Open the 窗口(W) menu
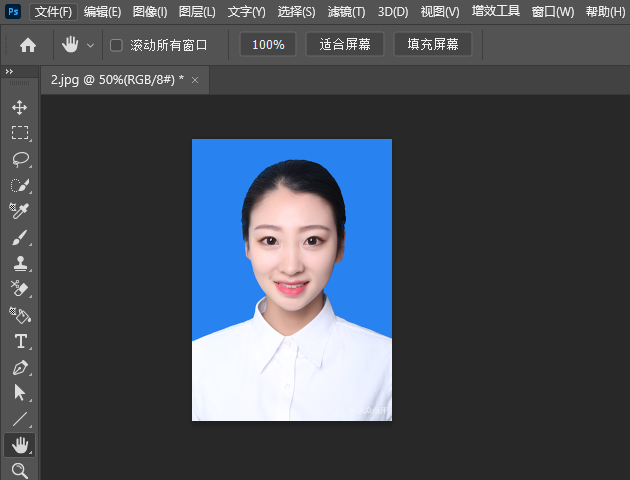 (x=552, y=12)
